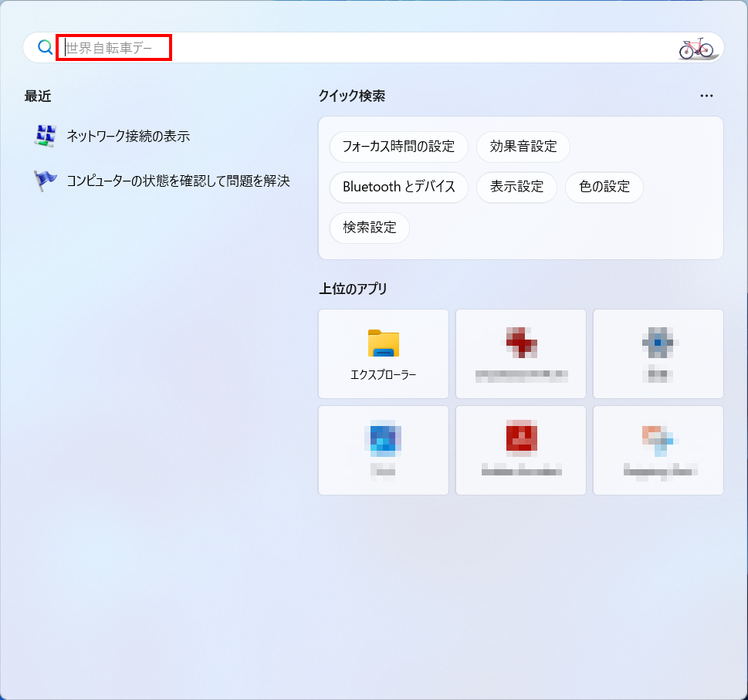Image resolution: width=748 pixels, height=700 pixels.
Task: Click the flag icon next to the troubleshooting entry
Action: tap(45, 181)
